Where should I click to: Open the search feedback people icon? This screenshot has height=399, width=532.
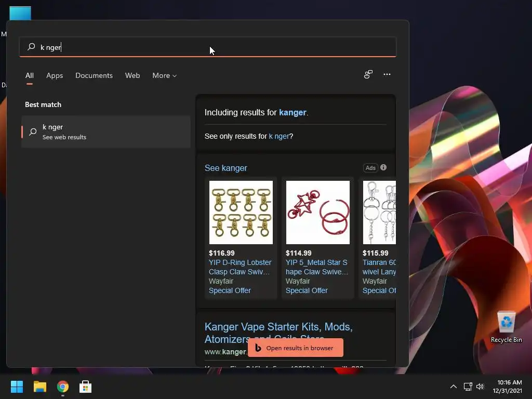pyautogui.click(x=368, y=74)
